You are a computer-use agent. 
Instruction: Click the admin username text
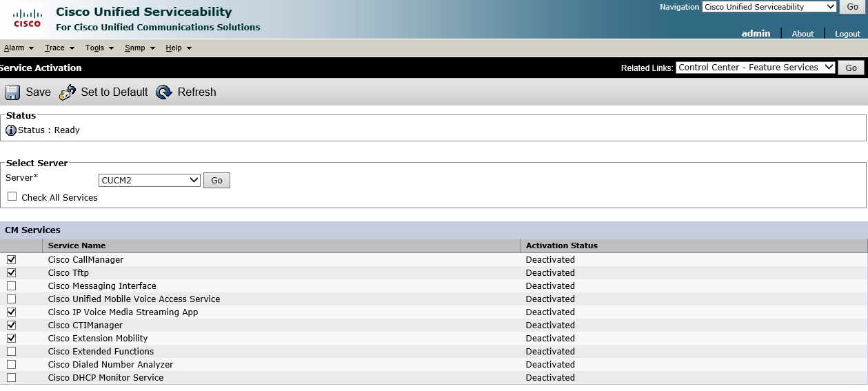[x=756, y=33]
